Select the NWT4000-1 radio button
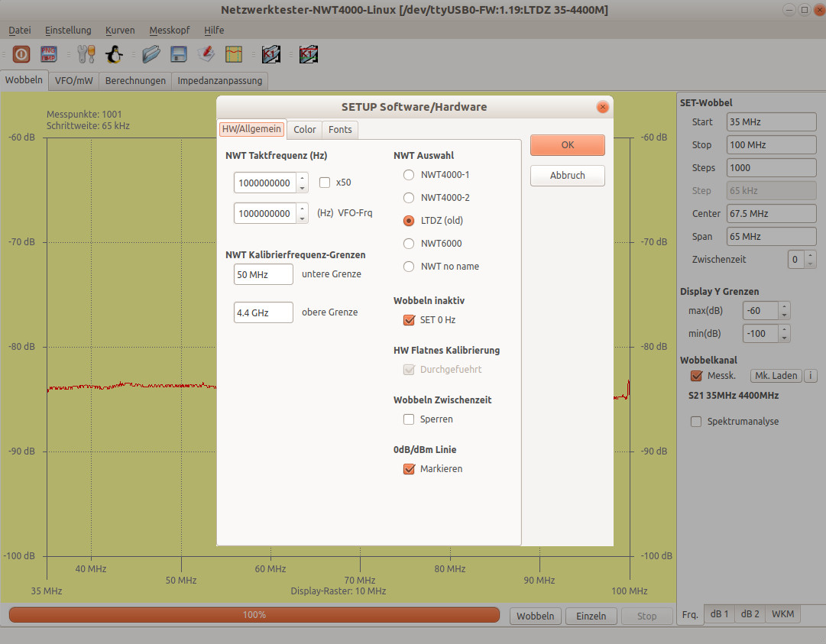Image resolution: width=826 pixels, height=644 pixels. [409, 175]
